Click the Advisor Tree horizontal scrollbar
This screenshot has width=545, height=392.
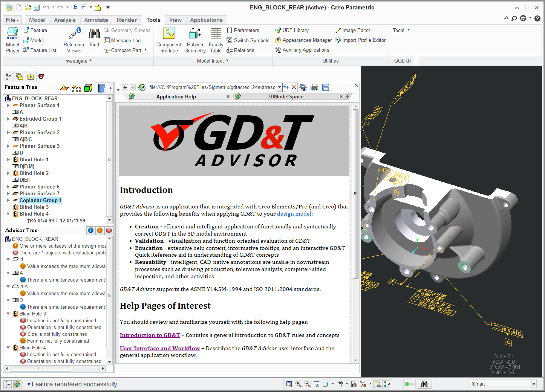[x=40, y=369]
